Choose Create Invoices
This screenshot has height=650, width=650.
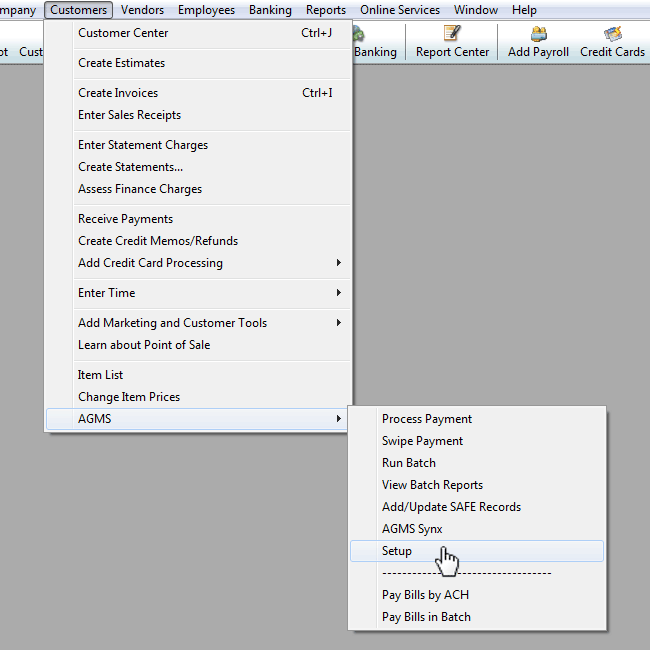click(199, 93)
